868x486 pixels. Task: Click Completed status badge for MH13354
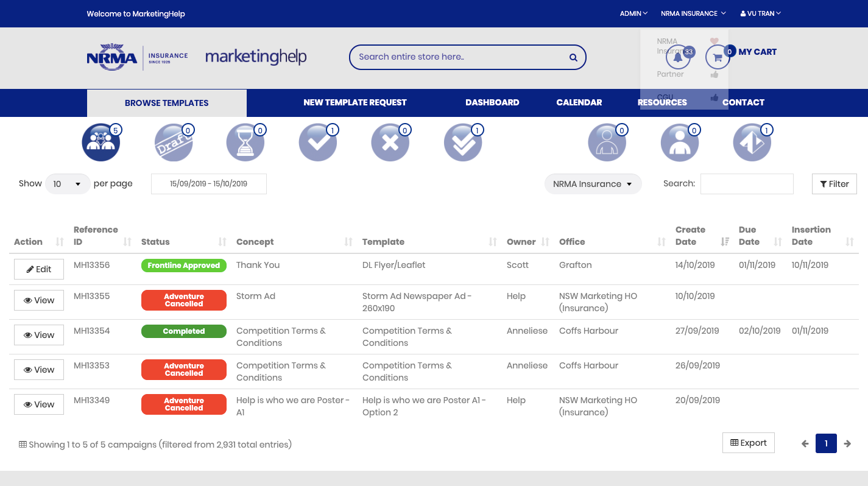(x=184, y=331)
